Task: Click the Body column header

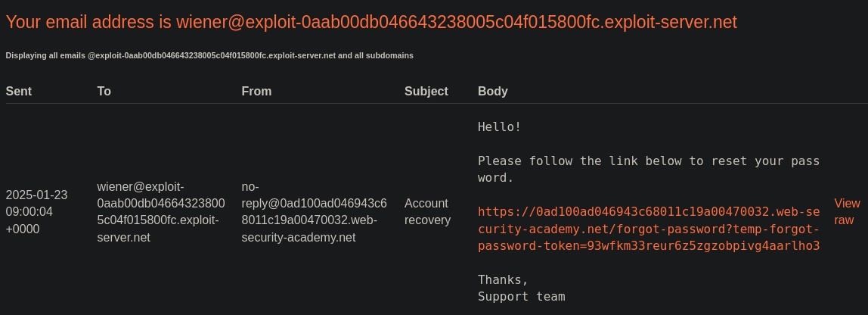Action: tap(493, 91)
